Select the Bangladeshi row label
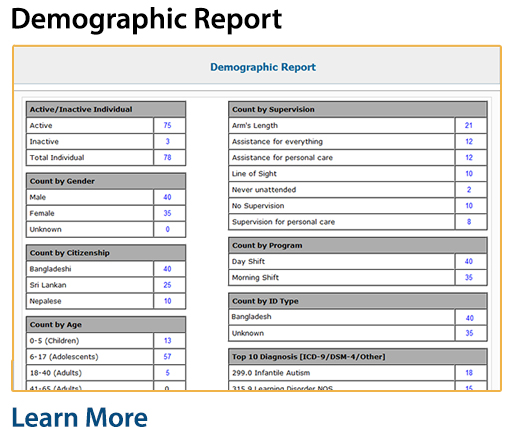The width and height of the screenshot is (525, 429). point(50,269)
